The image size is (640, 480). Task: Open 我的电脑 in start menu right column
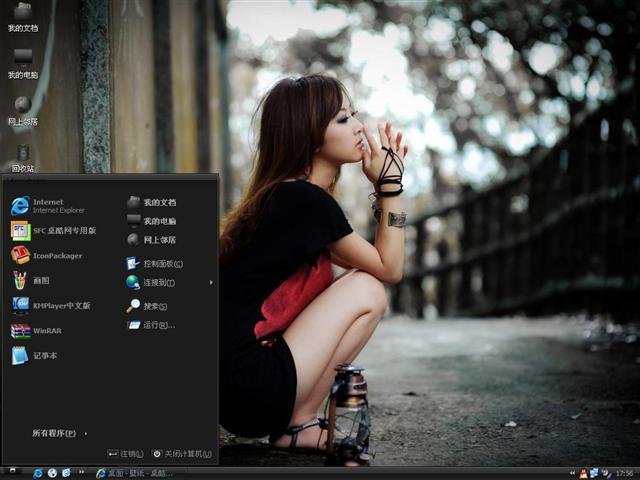pyautogui.click(x=151, y=221)
